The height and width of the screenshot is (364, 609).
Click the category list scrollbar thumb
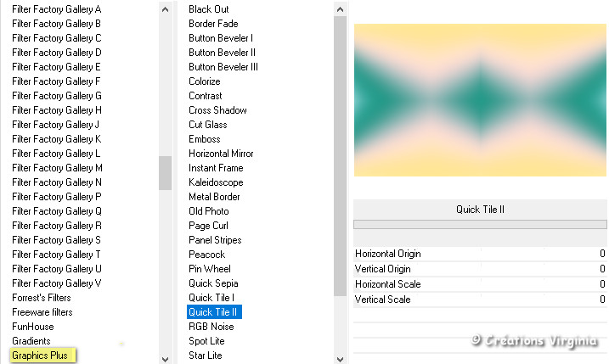click(x=165, y=172)
